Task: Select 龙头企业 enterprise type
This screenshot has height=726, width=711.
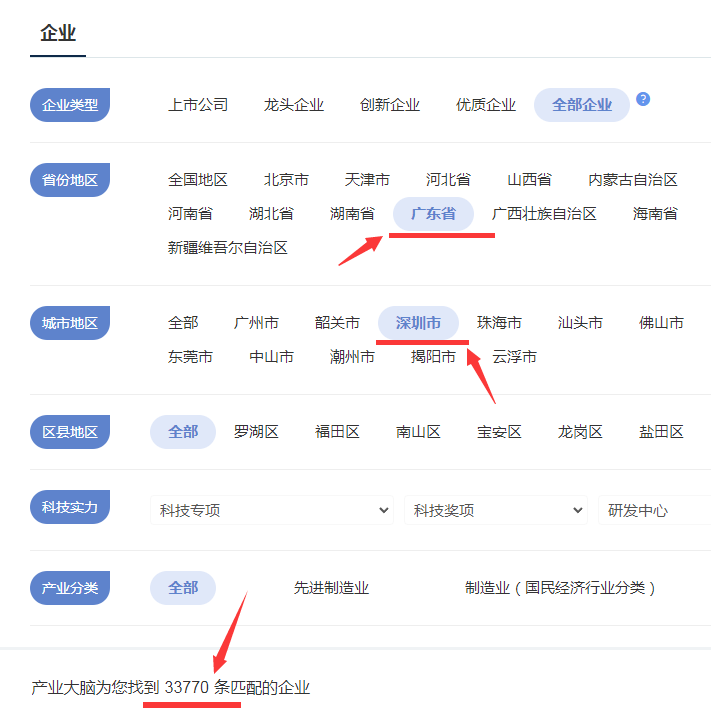Action: 294,105
